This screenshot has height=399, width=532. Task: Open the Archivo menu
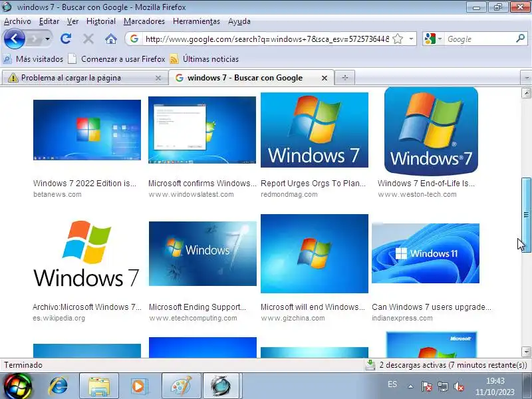(17, 21)
